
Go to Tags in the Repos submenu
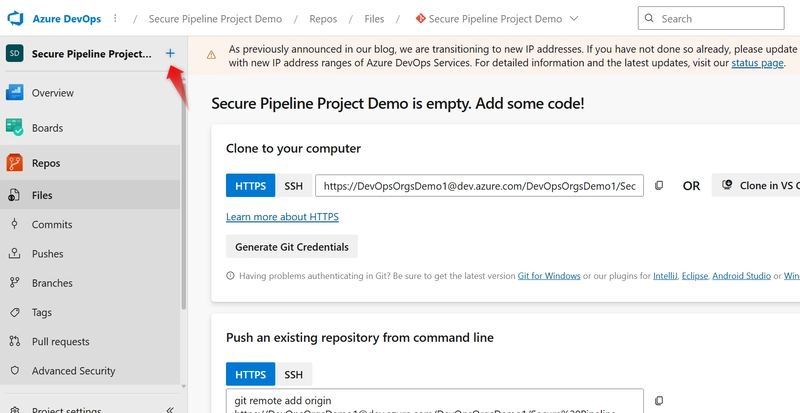click(90, 312)
